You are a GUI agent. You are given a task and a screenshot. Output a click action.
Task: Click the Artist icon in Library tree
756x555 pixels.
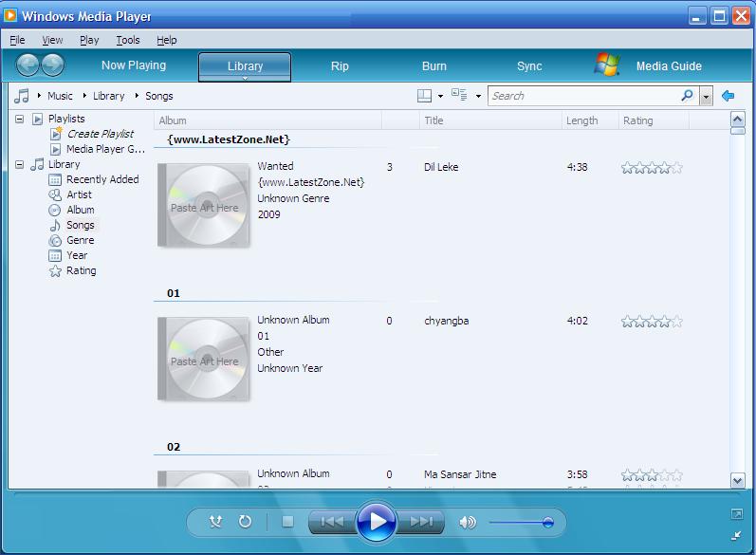click(55, 194)
